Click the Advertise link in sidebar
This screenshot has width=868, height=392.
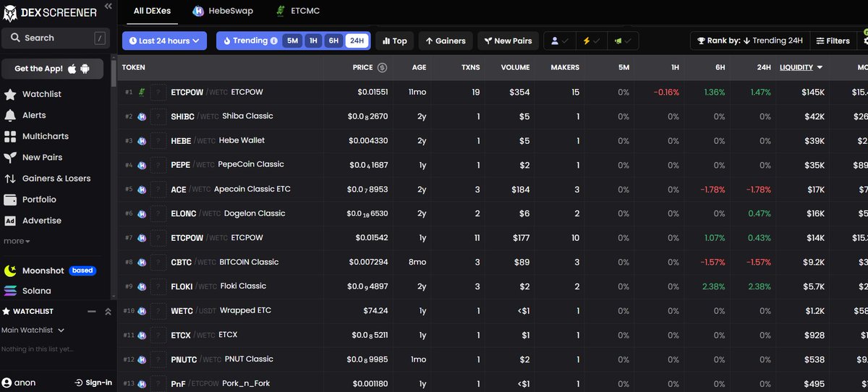(42, 221)
